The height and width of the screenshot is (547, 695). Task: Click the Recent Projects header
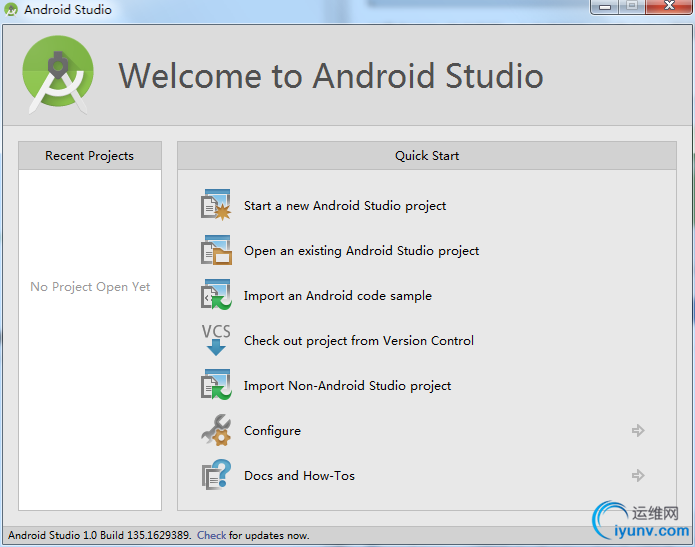tap(90, 156)
